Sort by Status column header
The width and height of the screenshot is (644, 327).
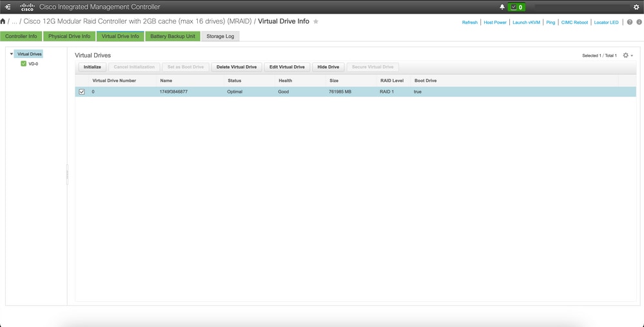235,81
